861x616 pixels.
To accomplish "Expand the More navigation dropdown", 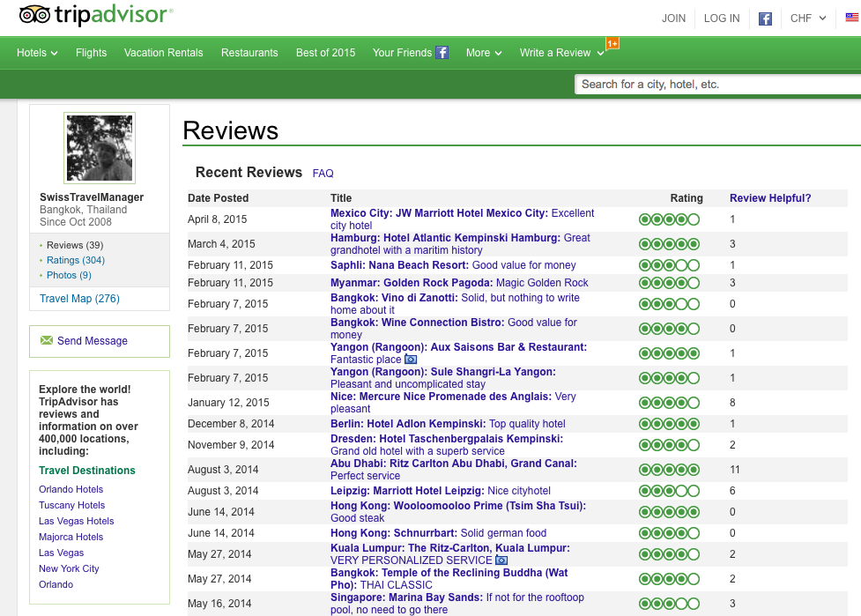I will (483, 53).
